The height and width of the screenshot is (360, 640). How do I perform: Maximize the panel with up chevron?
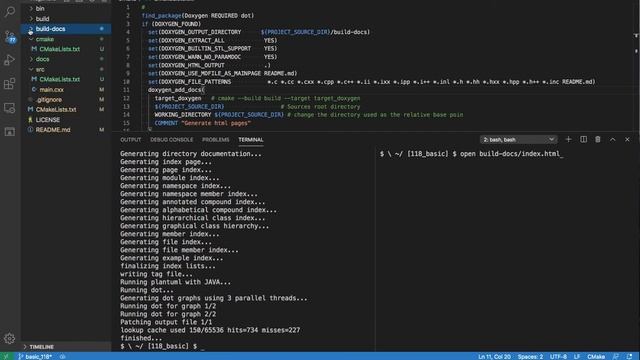pos(613,140)
